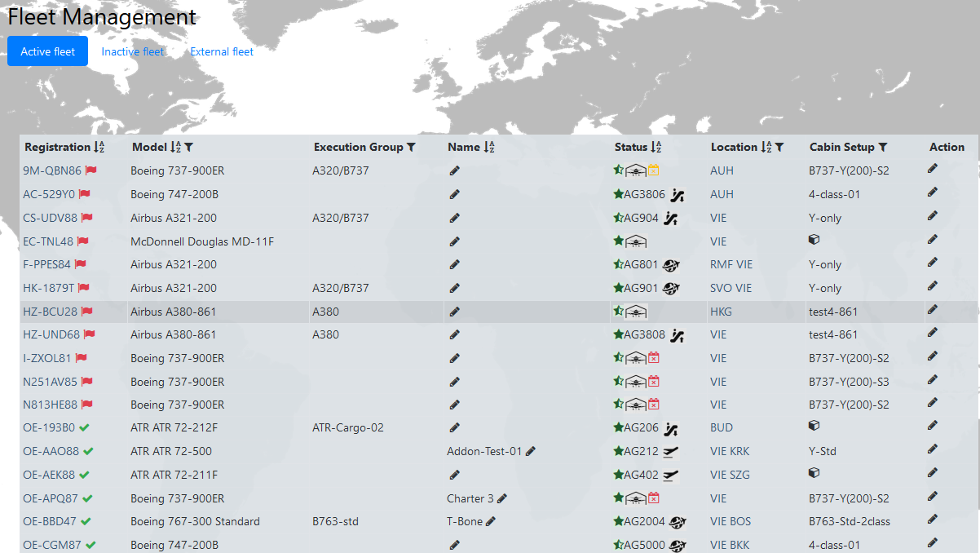Image resolution: width=980 pixels, height=553 pixels.
Task: Click Action edit pencil for HZ-UND68
Action: pos(933,333)
